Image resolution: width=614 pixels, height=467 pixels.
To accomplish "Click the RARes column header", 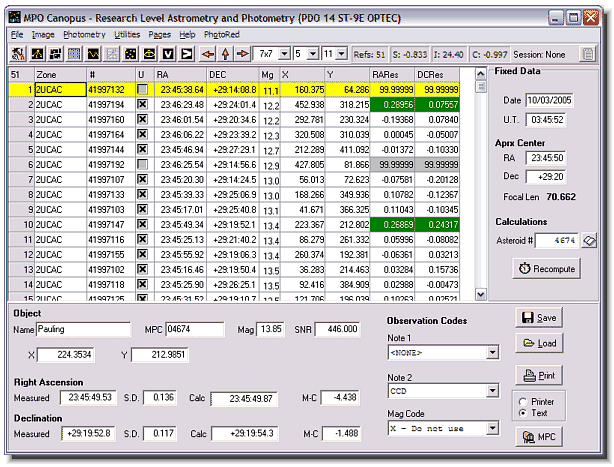I will [392, 74].
